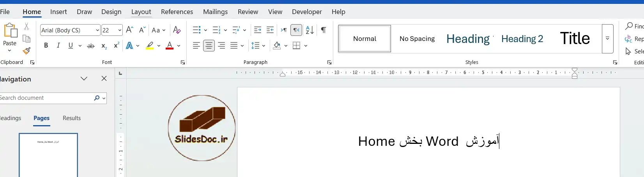Open the font name dropdown

coord(97,30)
